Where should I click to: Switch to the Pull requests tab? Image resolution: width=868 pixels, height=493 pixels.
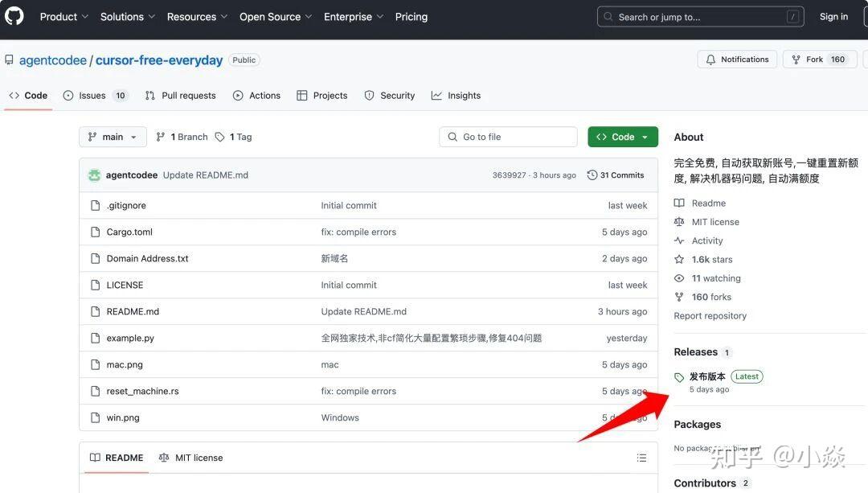pyautogui.click(x=181, y=96)
